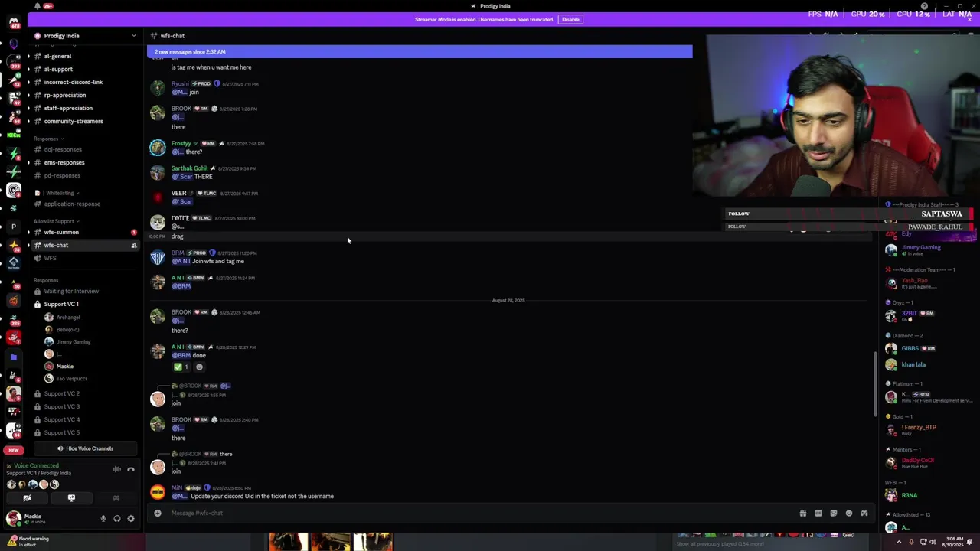Deafen with headphones icon
Viewport: 980px width, 551px height.
tap(117, 519)
